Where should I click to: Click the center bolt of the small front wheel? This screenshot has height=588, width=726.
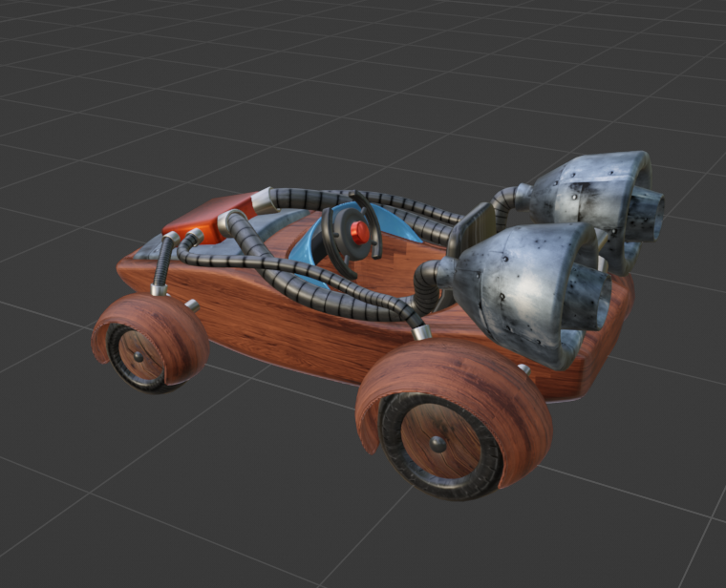click(x=138, y=357)
